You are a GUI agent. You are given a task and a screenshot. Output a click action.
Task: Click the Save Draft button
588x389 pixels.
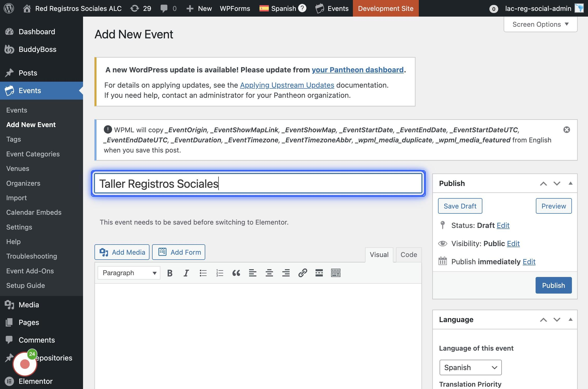(x=460, y=206)
